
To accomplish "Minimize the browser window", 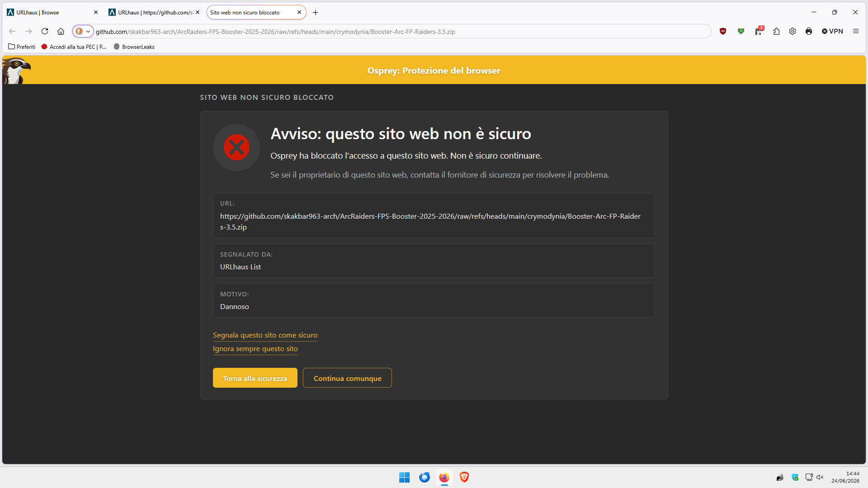I will [x=814, y=12].
